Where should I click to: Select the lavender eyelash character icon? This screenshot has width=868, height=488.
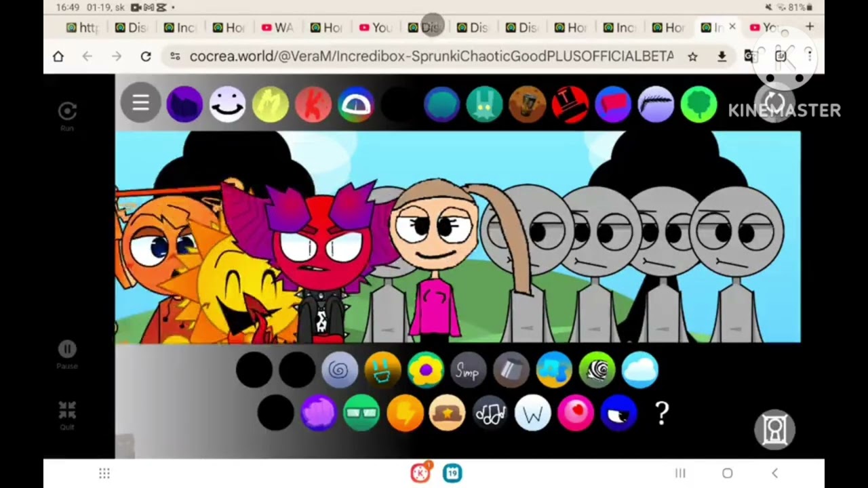coord(656,104)
